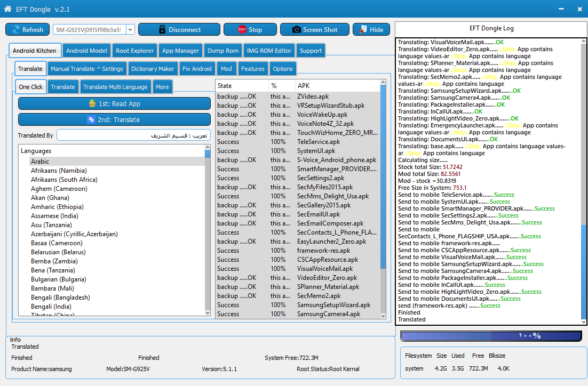Open the Dump Rom tab
The height and width of the screenshot is (386, 588).
pos(223,51)
